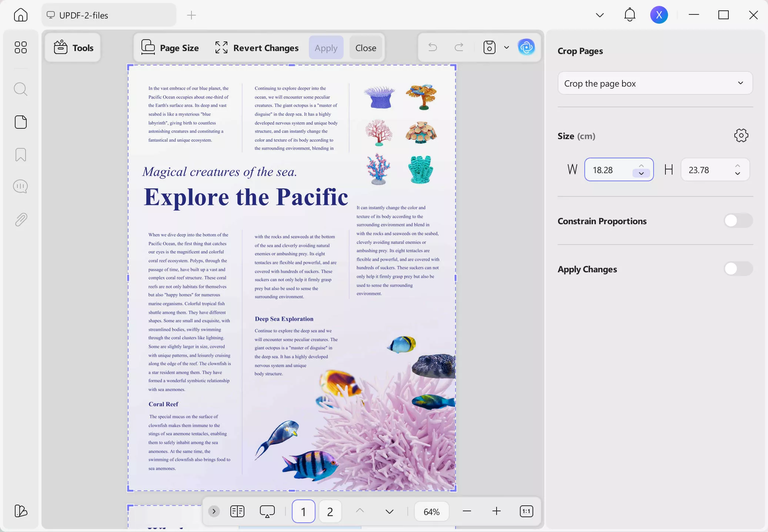Open the Tools menu
Viewport: 768px width, 532px height.
pyautogui.click(x=73, y=47)
